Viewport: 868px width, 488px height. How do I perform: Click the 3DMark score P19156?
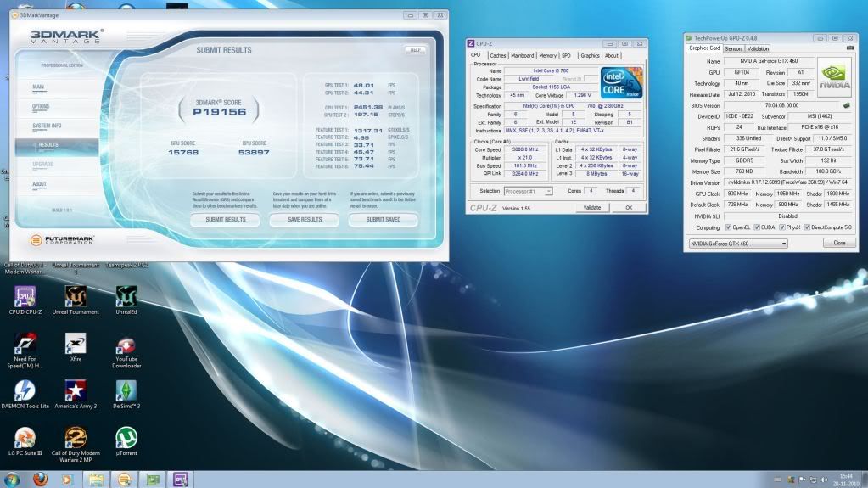tap(219, 112)
